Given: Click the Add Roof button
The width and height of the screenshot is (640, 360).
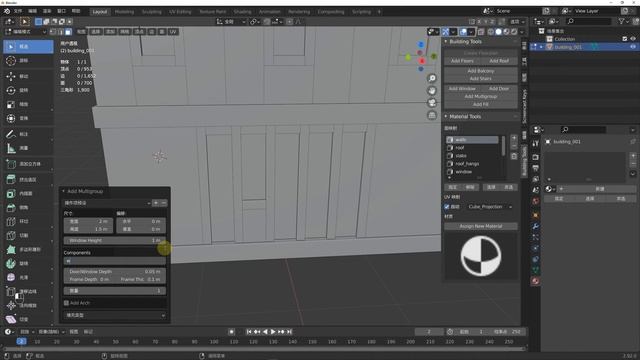Looking at the screenshot, I should (499, 61).
